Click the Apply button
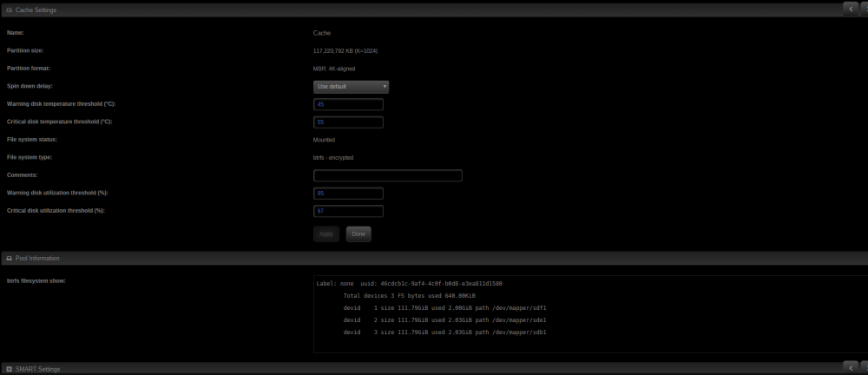 click(x=326, y=234)
